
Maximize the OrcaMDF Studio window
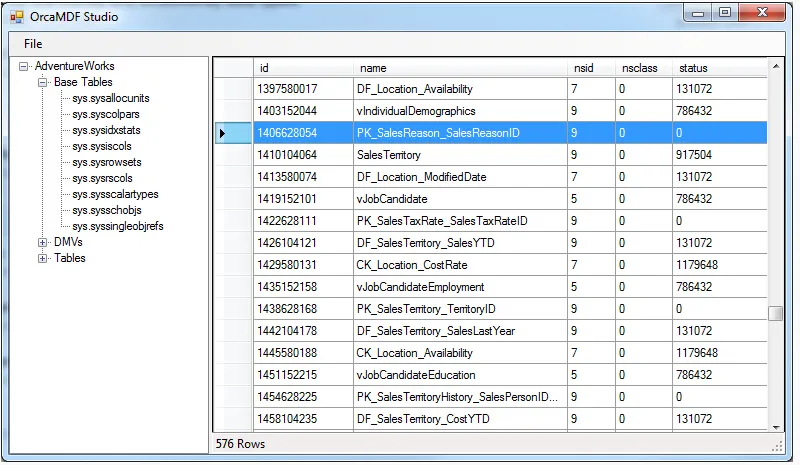coord(724,13)
